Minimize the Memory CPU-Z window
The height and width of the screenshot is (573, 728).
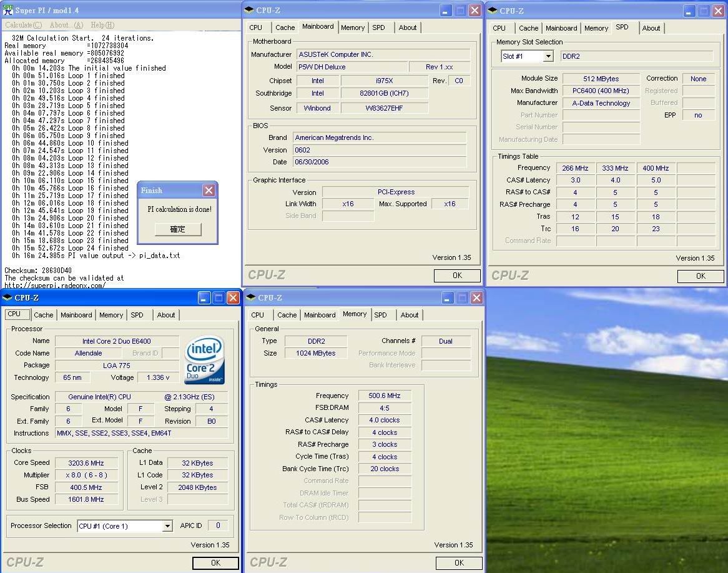(447, 298)
